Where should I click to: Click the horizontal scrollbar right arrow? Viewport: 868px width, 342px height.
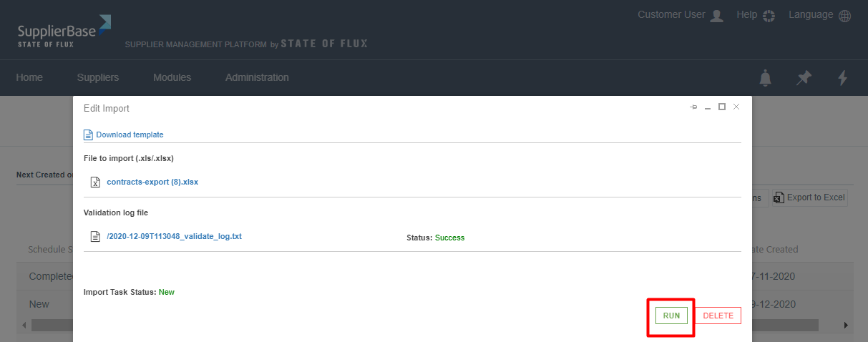(x=846, y=325)
